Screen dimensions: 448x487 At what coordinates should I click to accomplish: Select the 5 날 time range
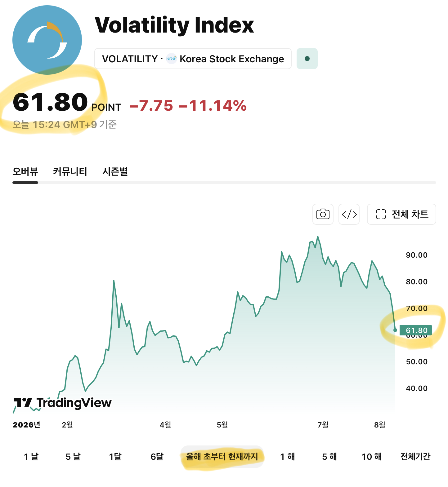73,457
